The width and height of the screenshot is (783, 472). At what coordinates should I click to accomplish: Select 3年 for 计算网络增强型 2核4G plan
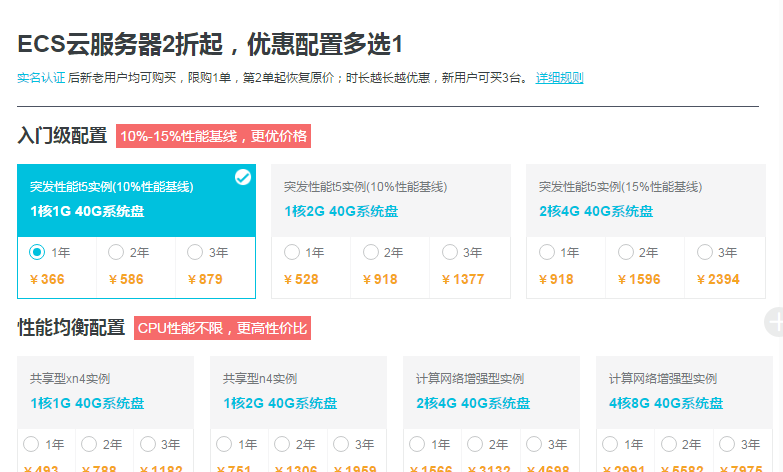click(534, 444)
